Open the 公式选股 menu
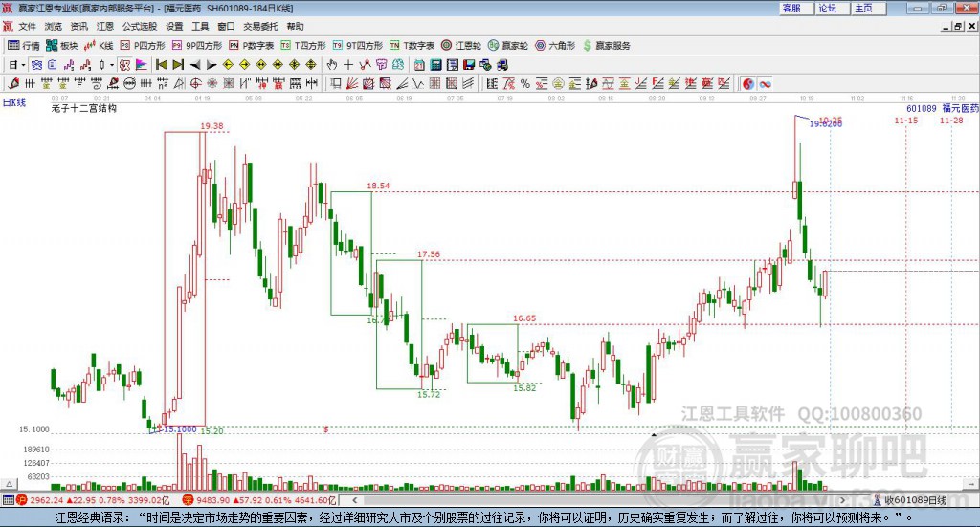980x527 pixels. [140, 26]
